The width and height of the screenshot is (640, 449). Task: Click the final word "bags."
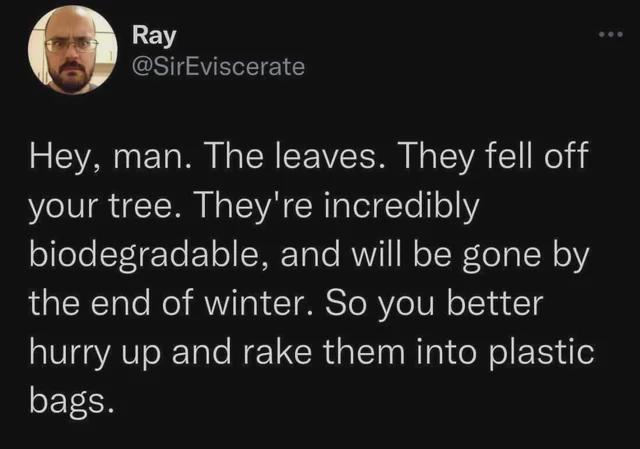[x=72, y=402]
